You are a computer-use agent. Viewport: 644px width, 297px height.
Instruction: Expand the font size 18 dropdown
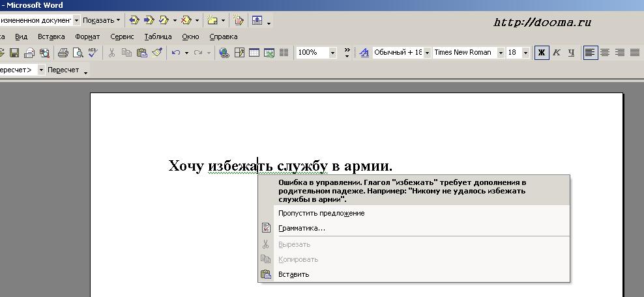525,53
